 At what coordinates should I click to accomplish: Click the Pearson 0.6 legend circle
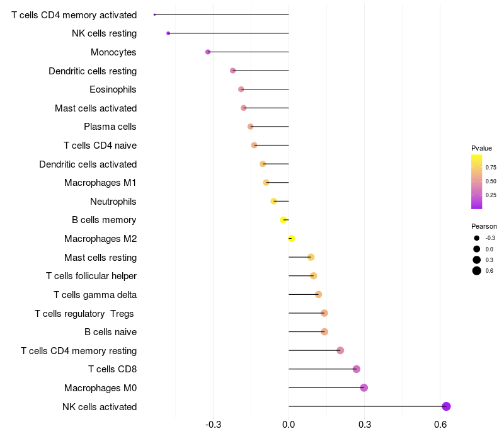click(477, 271)
